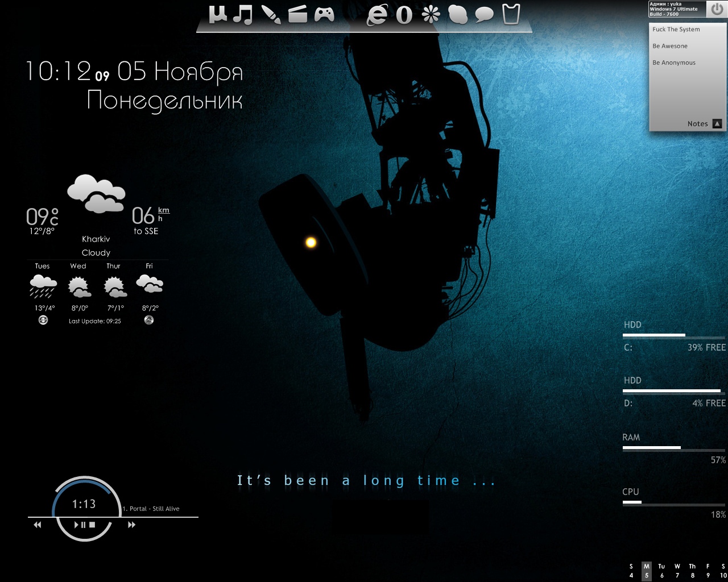Open the paintbrush graphics launcher

click(271, 15)
